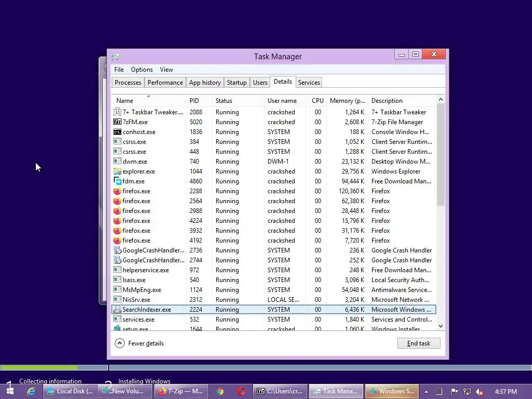The width and height of the screenshot is (532, 399).
Task: Click the scrollbar down arrow
Action: pyautogui.click(x=441, y=326)
